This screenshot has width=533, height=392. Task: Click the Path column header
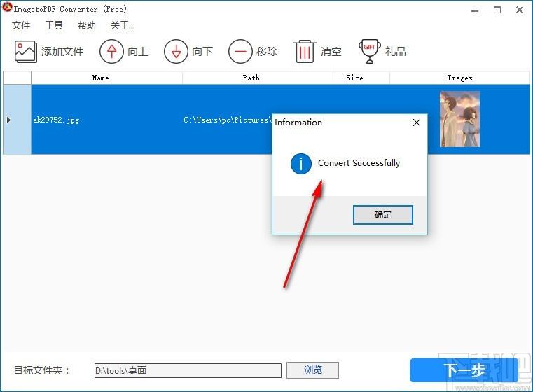[258, 78]
